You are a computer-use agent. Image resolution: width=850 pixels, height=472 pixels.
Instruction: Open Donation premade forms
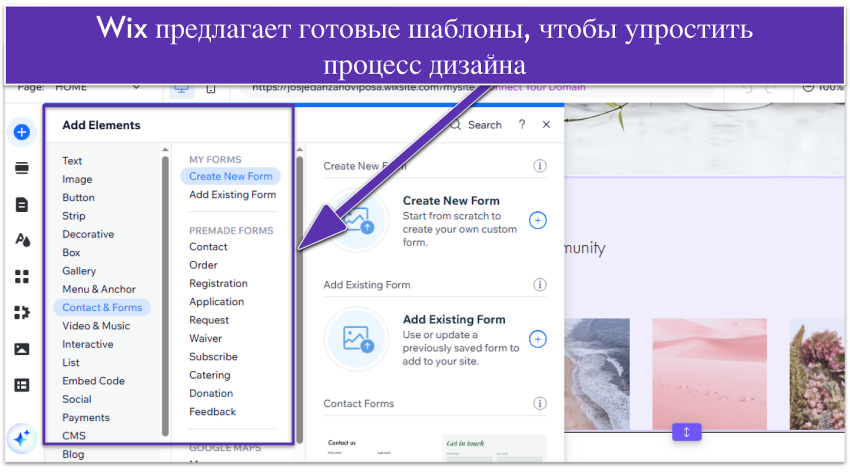(211, 393)
